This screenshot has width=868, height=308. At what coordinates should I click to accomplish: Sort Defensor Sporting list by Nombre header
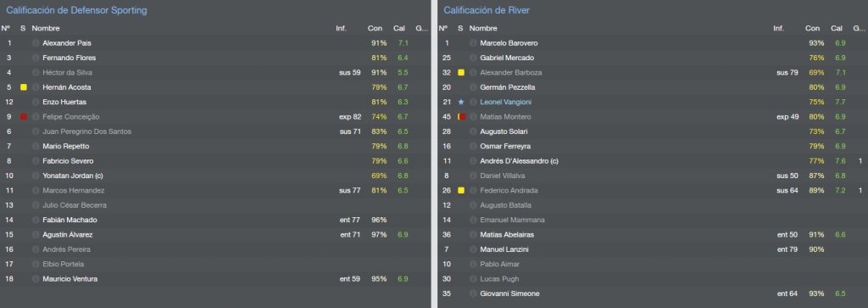pos(46,28)
